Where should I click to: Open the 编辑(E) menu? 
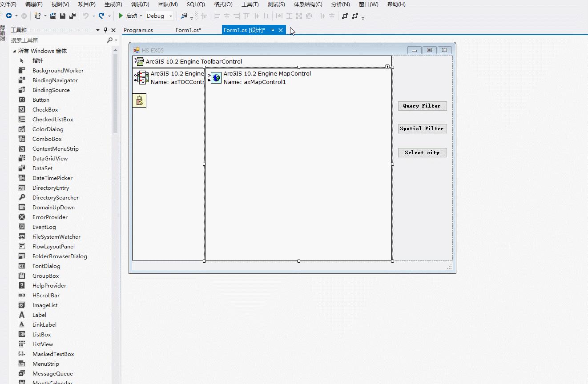34,4
